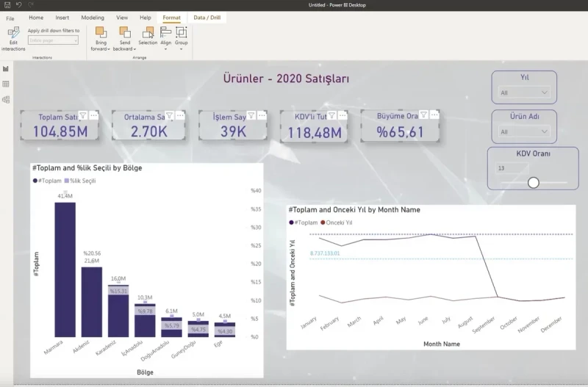Viewport: 588px width, 387px height.
Task: Click the Group objects icon
Action: tap(181, 32)
